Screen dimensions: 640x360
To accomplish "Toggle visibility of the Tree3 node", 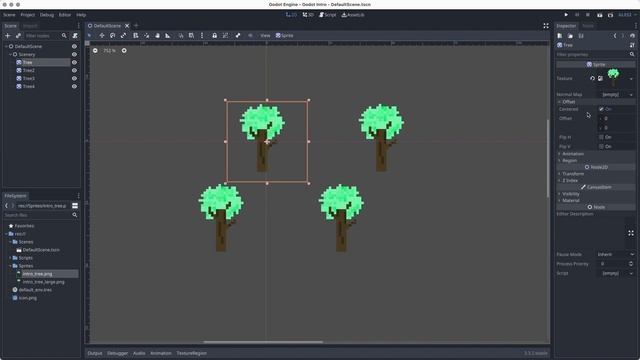I will [74, 78].
